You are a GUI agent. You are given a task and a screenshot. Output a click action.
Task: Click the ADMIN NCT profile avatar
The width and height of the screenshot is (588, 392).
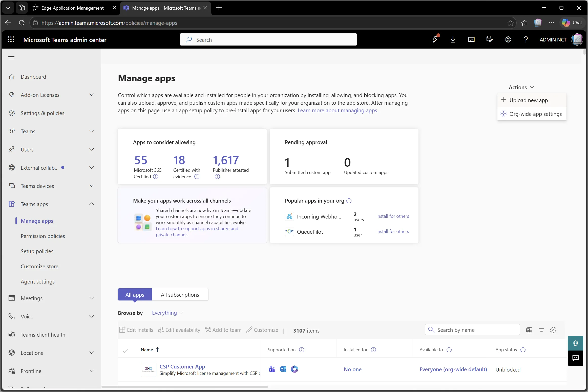(x=577, y=39)
